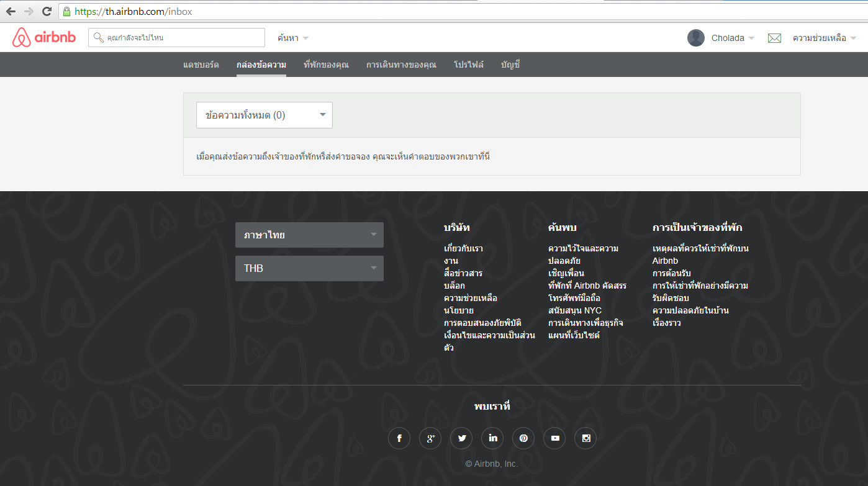Open the ความปลอดภัยในบ้าน link

pos(690,311)
